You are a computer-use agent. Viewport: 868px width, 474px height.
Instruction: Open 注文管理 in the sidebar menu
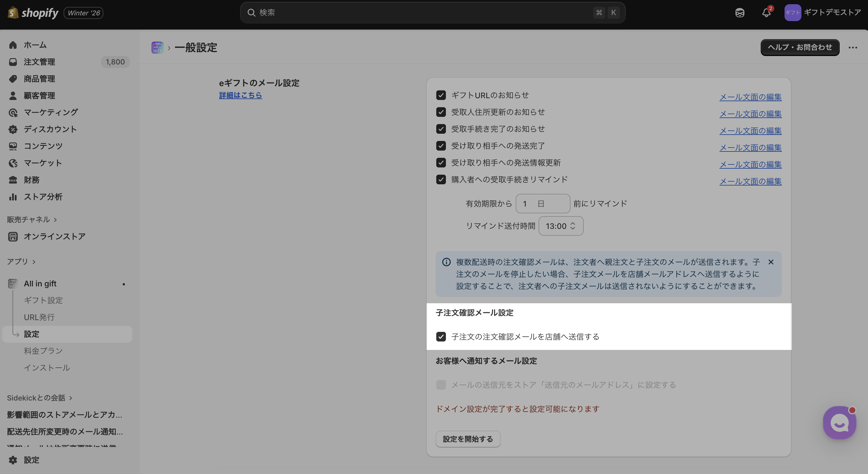[39, 62]
